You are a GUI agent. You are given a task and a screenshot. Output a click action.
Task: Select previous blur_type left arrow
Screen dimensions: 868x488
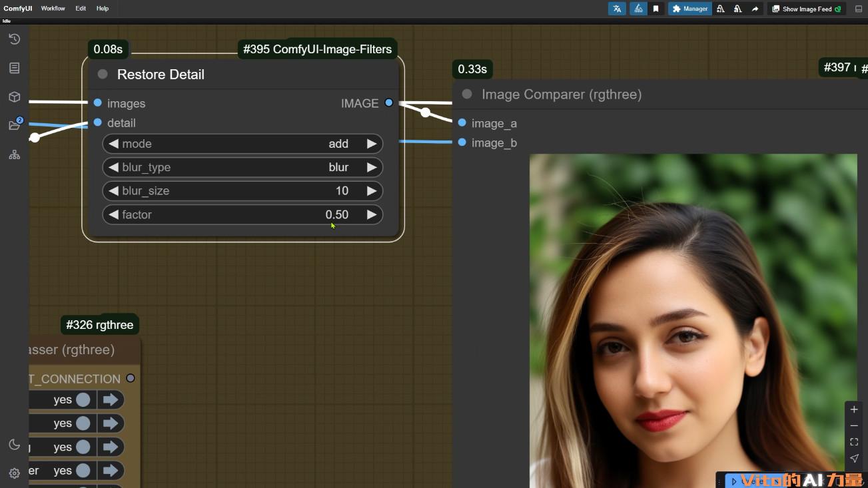click(x=113, y=167)
